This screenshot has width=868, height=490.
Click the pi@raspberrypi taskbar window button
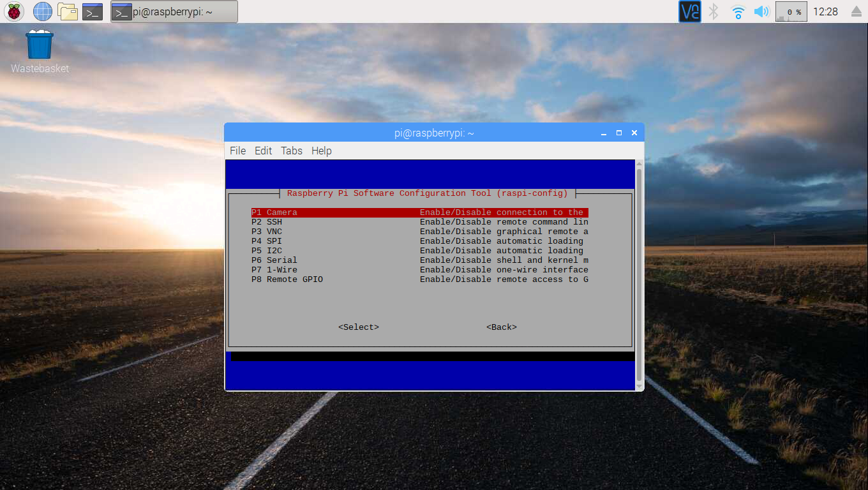click(x=174, y=11)
